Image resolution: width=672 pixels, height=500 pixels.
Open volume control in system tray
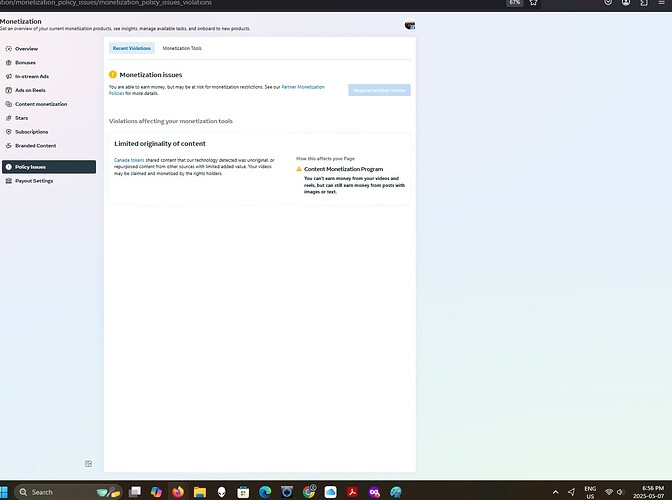click(x=620, y=492)
